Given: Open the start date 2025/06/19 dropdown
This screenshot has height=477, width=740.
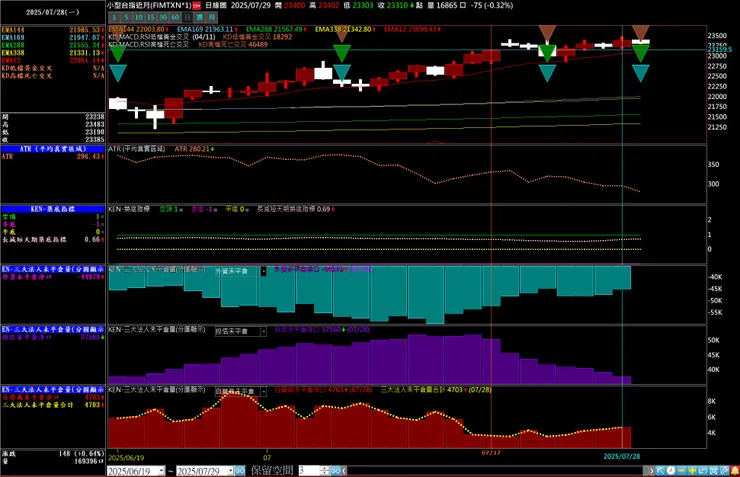Looking at the screenshot, I should [x=161, y=470].
